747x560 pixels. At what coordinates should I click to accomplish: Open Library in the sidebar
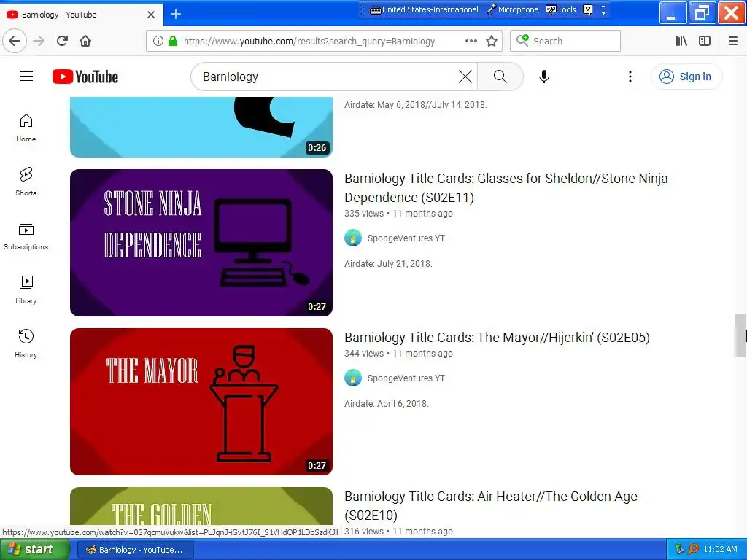(26, 290)
